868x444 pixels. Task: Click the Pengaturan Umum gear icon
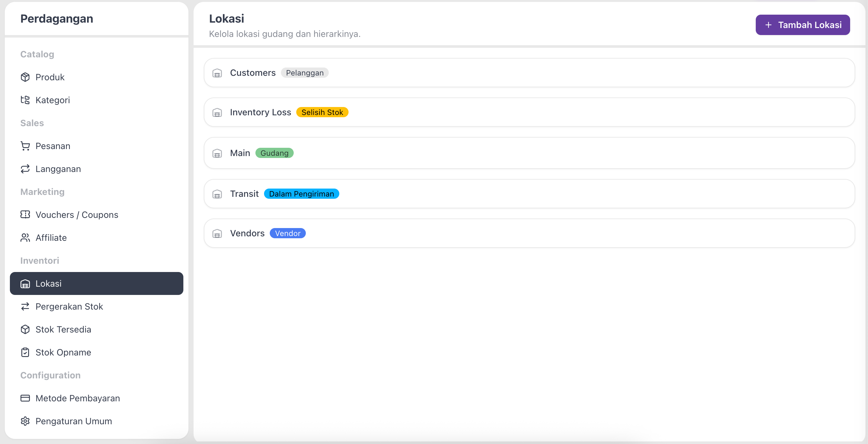25,421
